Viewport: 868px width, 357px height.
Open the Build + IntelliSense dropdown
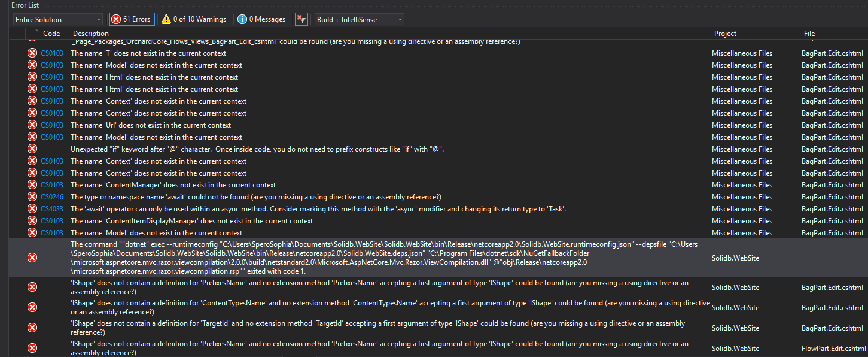point(359,19)
